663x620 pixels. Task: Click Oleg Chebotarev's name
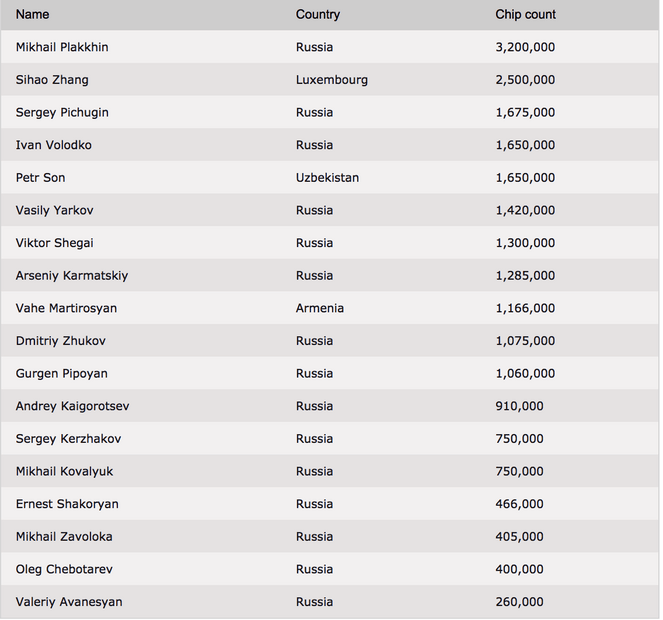[64, 569]
